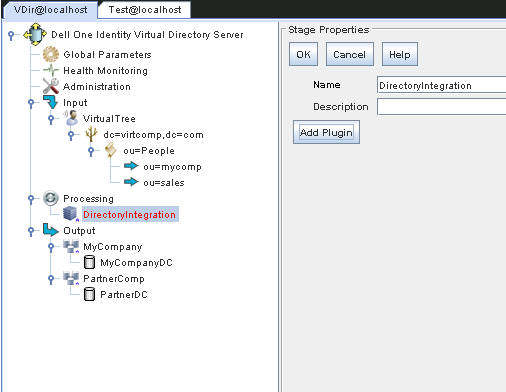Confirm stage properties with OK
Viewport: 506px width, 392px height.
click(303, 54)
